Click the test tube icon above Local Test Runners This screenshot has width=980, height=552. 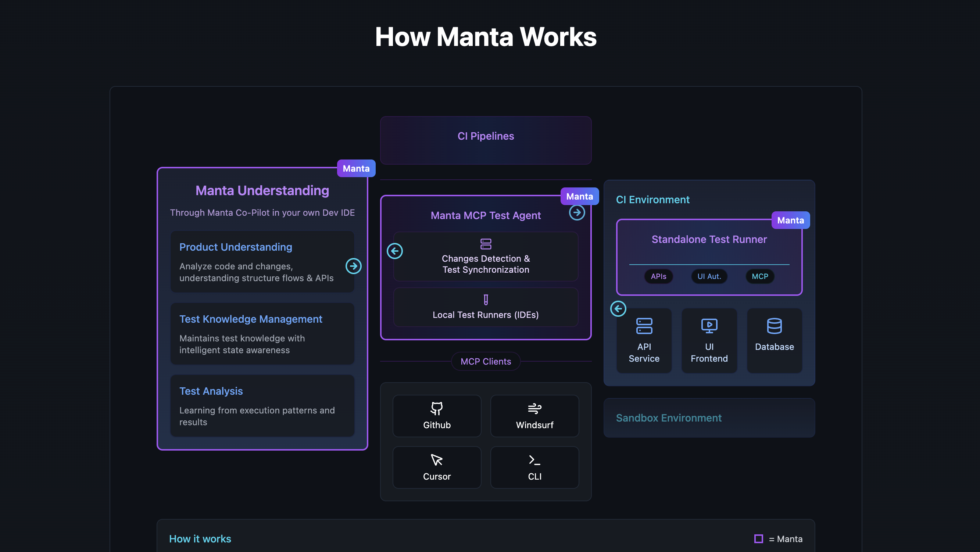coord(486,300)
